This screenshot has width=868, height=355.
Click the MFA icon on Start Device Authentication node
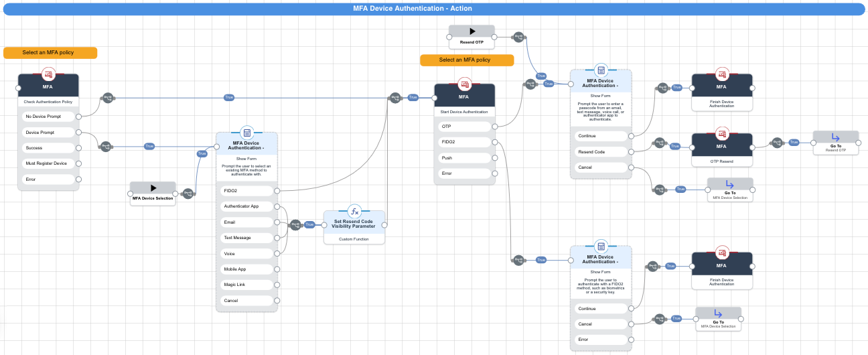coord(465,84)
